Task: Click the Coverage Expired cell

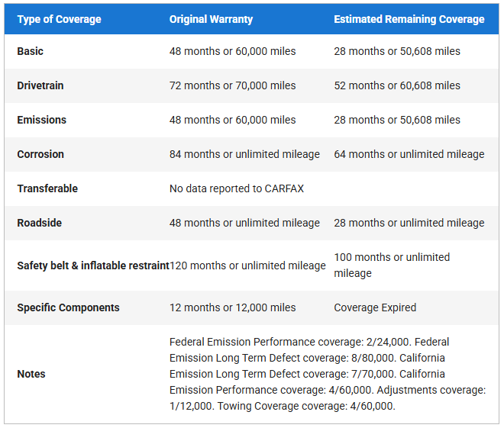Action: tap(375, 307)
